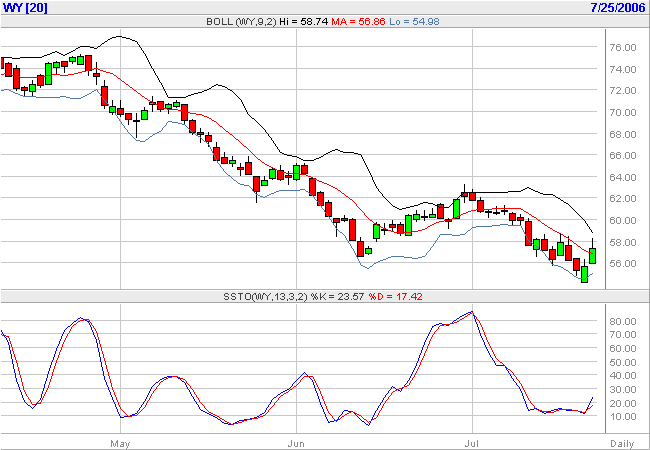Click the WY [20] ticker label
This screenshot has width=650, height=450.
point(25,7)
